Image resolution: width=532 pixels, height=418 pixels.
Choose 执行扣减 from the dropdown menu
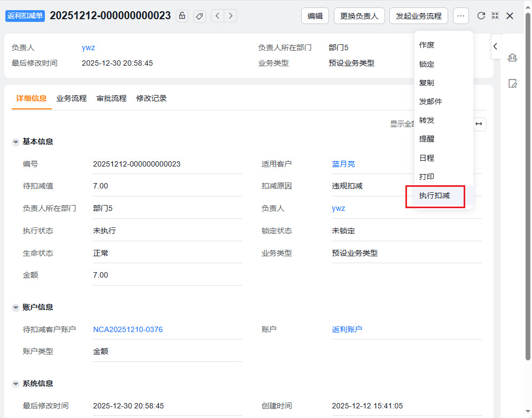tap(444, 195)
